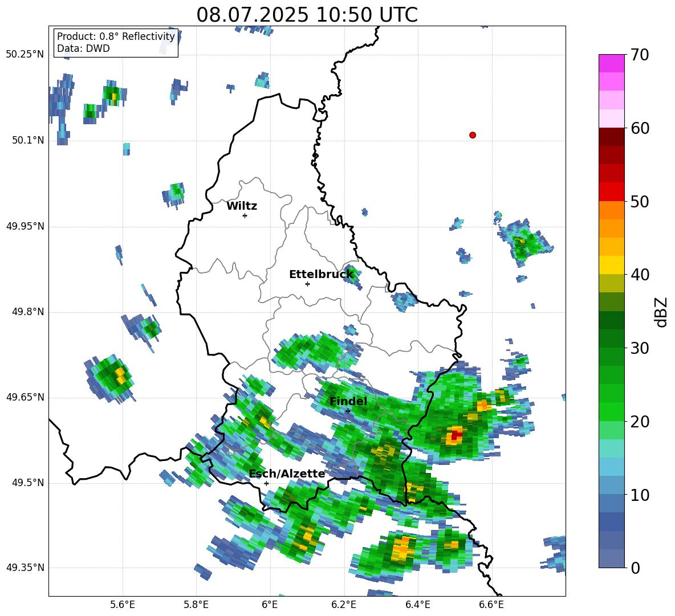Click the 5.6°E longitude label

123,605
